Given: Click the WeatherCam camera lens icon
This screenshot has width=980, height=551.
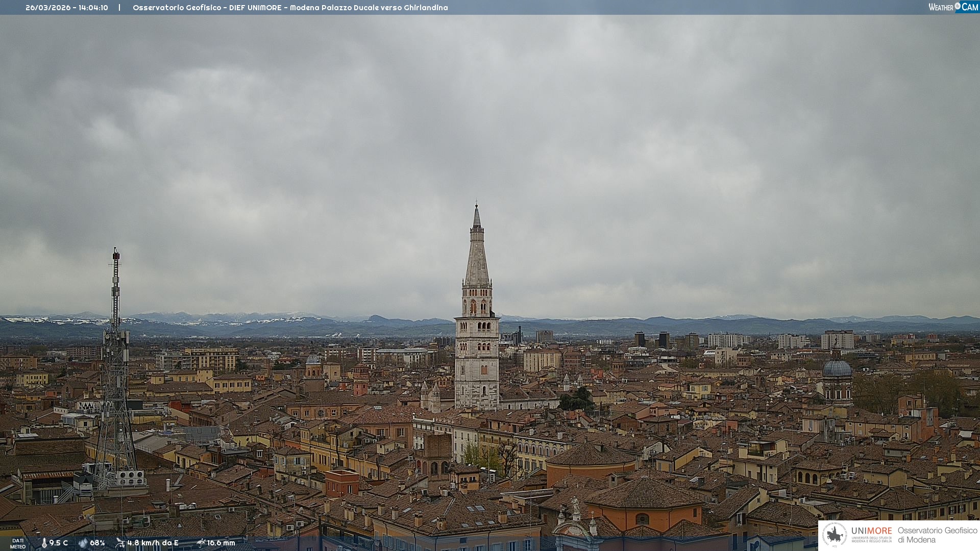Looking at the screenshot, I should coord(958,6).
